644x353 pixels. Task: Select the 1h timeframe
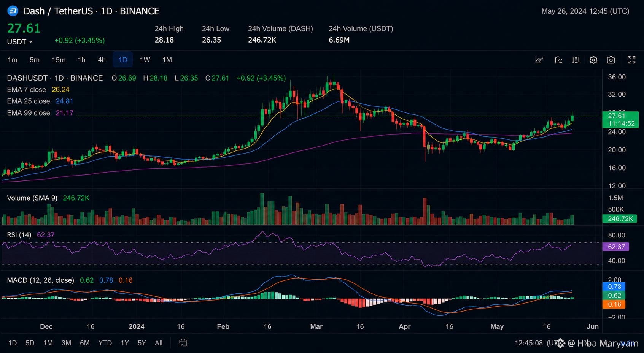click(81, 60)
